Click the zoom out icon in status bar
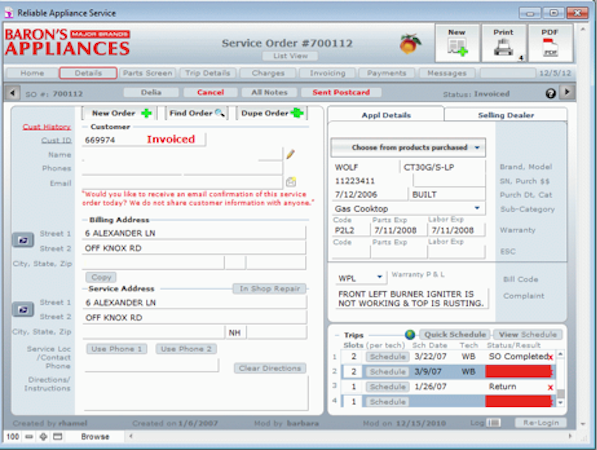Image resolution: width=597 pixels, height=450 pixels. [29, 437]
